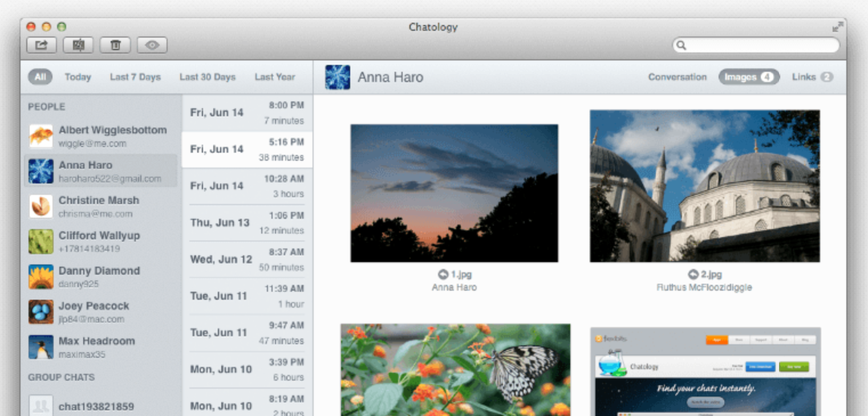Click the trash delete toolbar icon
The width and height of the screenshot is (868, 416).
[115, 45]
